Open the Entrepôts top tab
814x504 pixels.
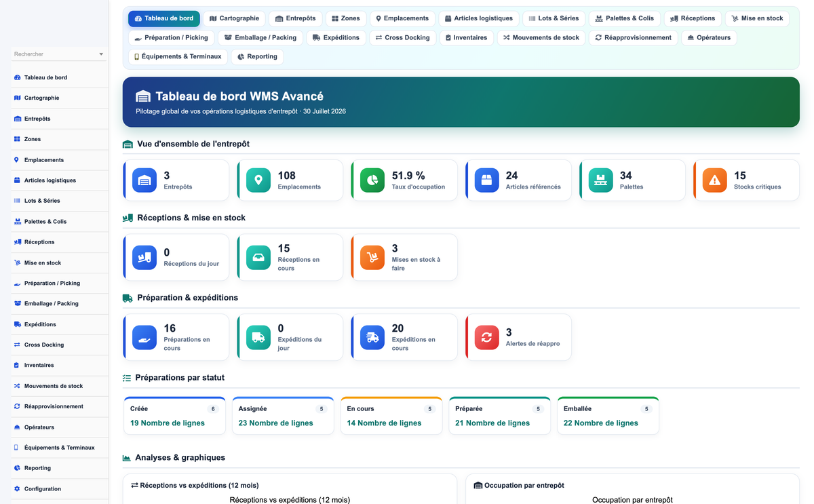296,18
